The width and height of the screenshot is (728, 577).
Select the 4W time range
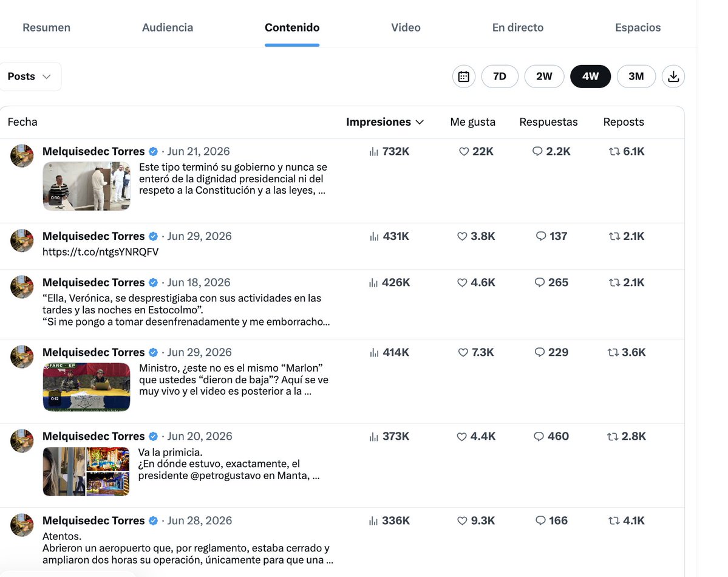(590, 77)
